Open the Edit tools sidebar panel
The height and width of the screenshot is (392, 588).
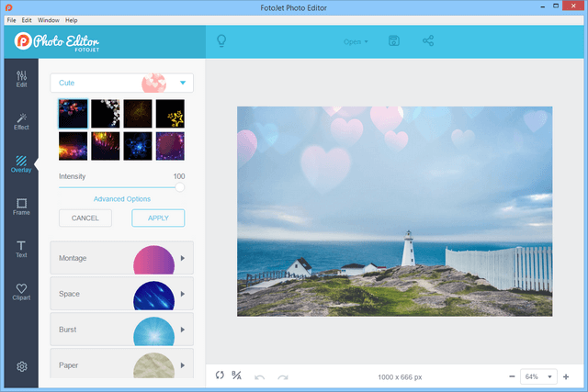click(21, 78)
